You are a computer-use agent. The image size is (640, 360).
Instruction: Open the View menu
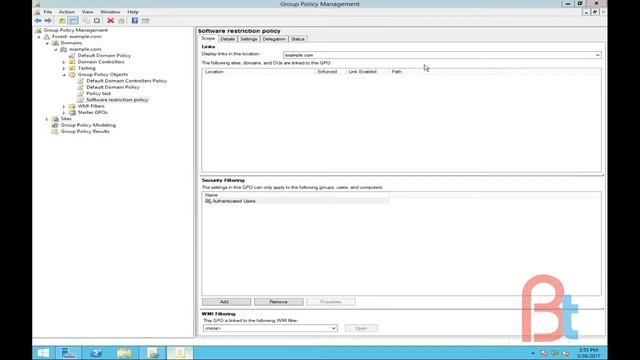[x=87, y=12]
